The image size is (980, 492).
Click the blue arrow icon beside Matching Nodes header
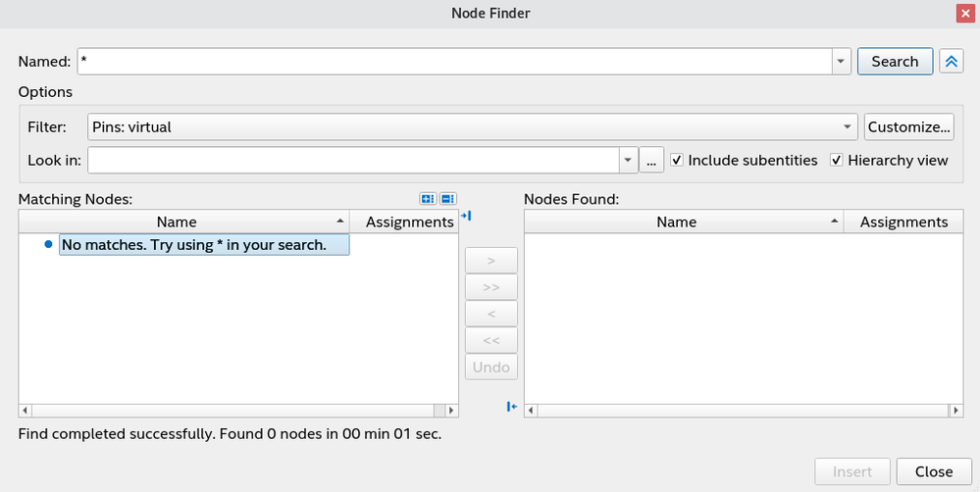(466, 216)
